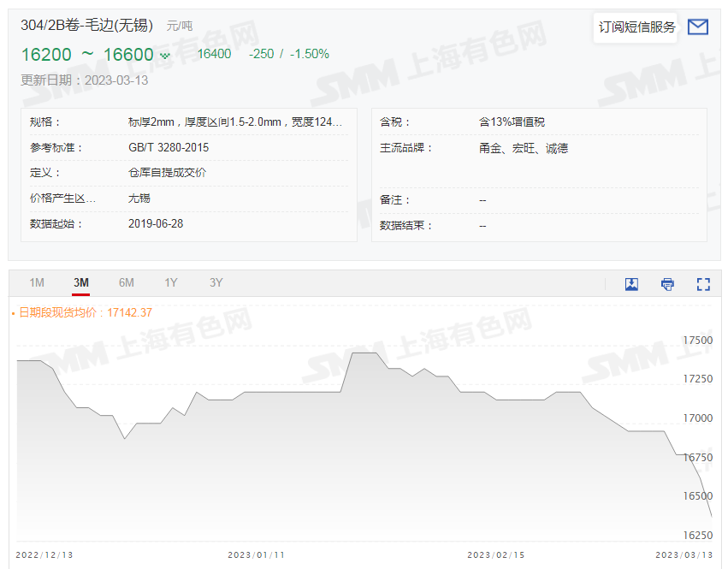Open the mail envelope subscription icon

click(x=697, y=27)
